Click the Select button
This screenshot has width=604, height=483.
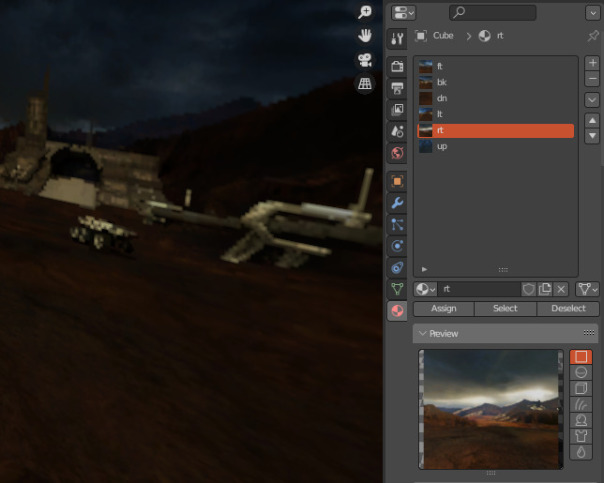click(505, 309)
